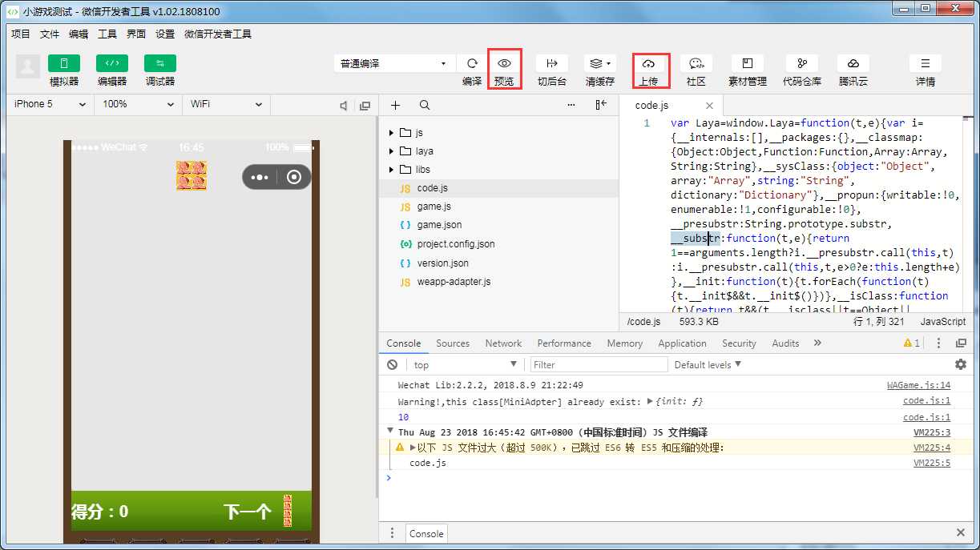Click the WeChat mini-game capsule menu dots
The image size is (980, 550).
[260, 178]
